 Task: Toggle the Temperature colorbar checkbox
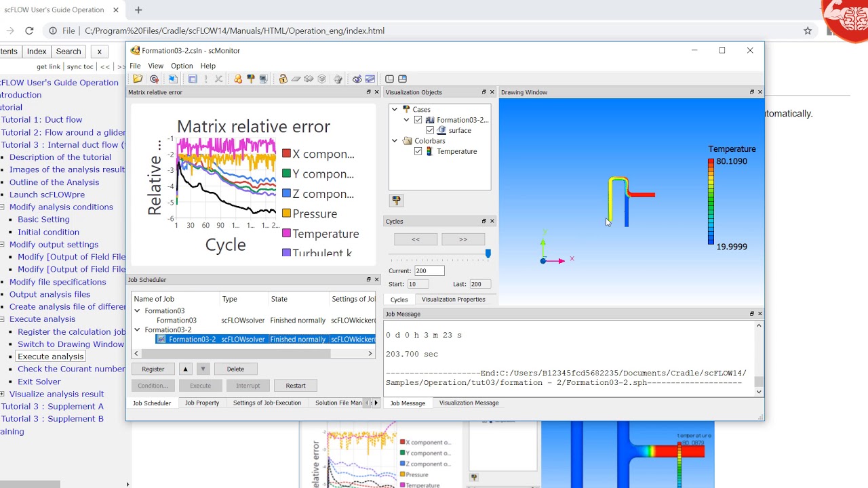coord(418,151)
